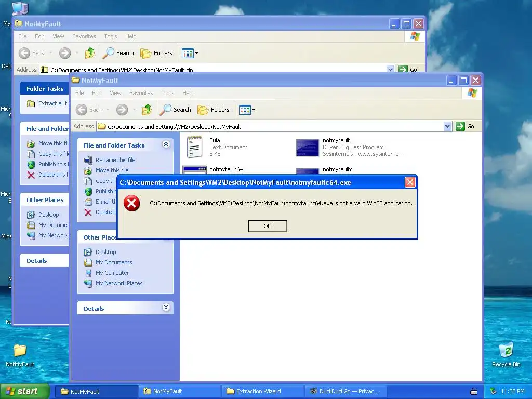Select the notmyfault program icon
This screenshot has width=532, height=399.
(308, 147)
